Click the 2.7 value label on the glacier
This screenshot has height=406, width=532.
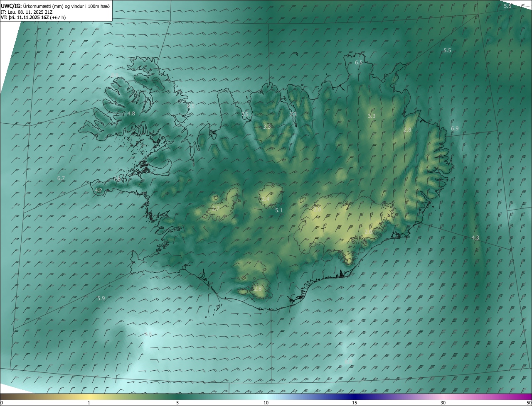(216, 208)
